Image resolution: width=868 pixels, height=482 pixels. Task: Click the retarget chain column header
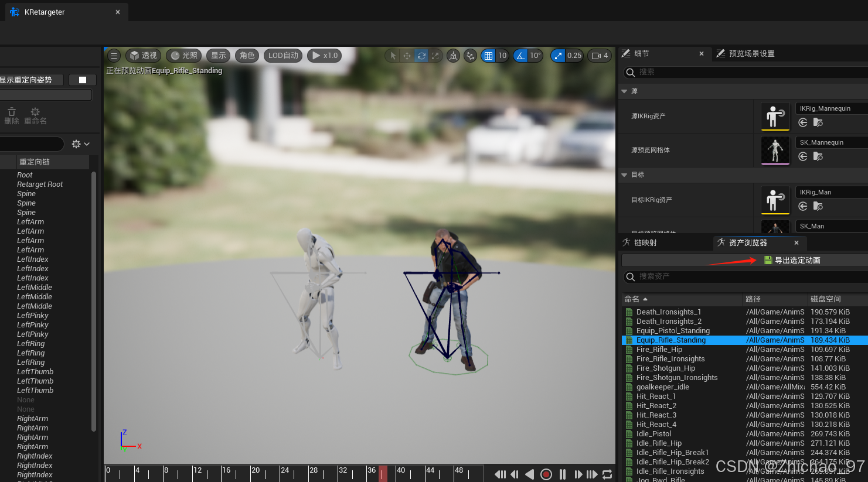click(53, 162)
